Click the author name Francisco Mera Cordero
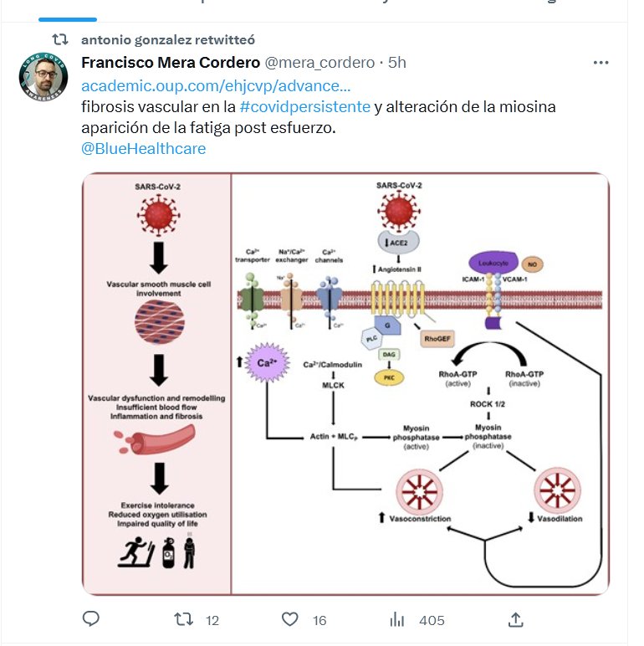 [171, 63]
